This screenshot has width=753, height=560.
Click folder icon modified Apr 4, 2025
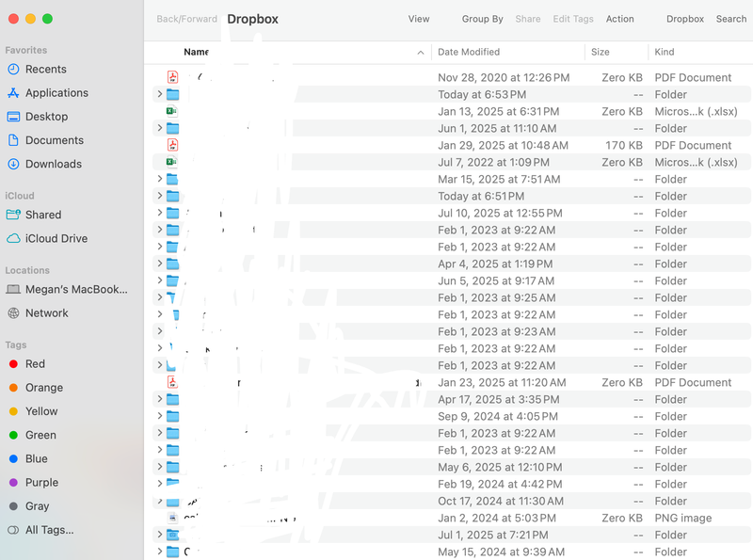coord(172,264)
